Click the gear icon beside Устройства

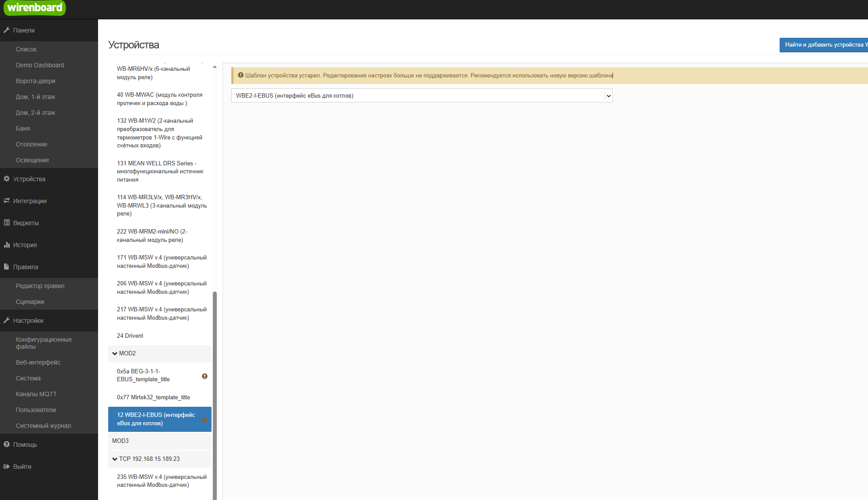[x=7, y=179]
